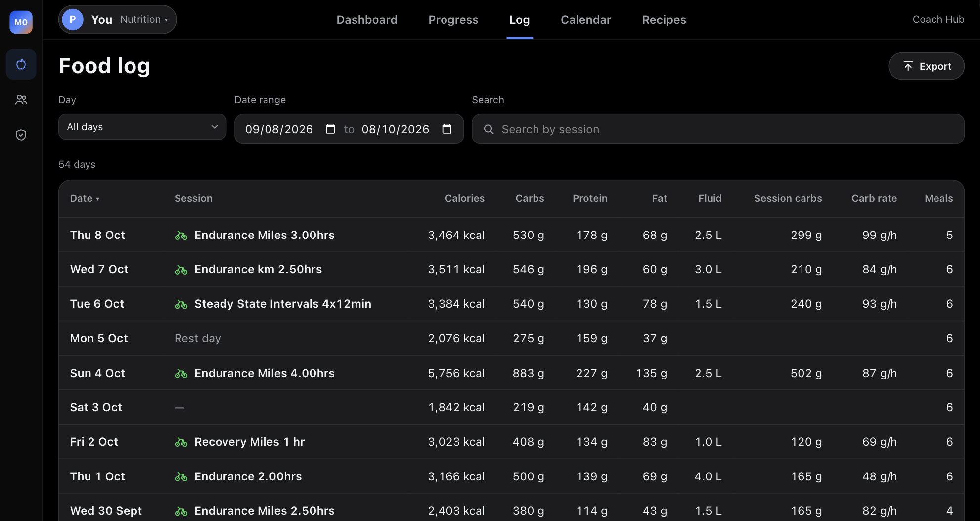Select the Log tab

[x=520, y=20]
